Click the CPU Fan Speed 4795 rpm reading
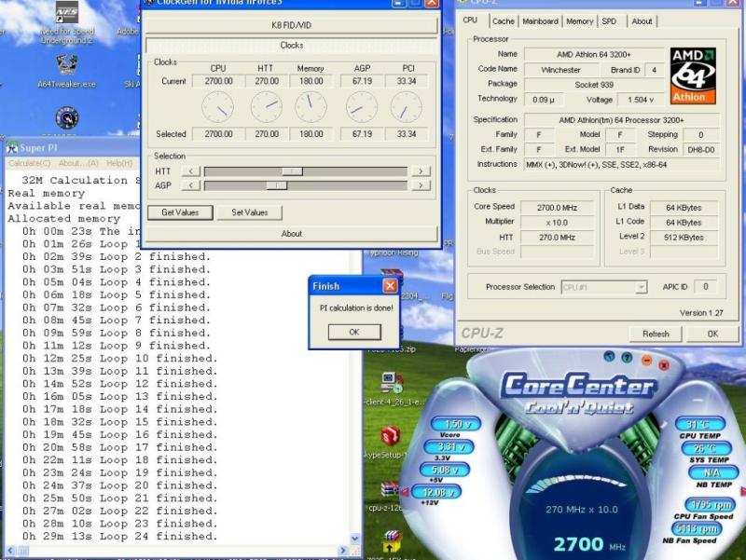 [x=711, y=504]
